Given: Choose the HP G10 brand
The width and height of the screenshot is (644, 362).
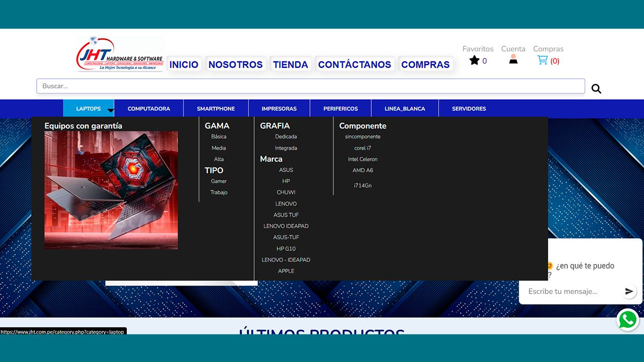Looking at the screenshot, I should [x=286, y=249].
